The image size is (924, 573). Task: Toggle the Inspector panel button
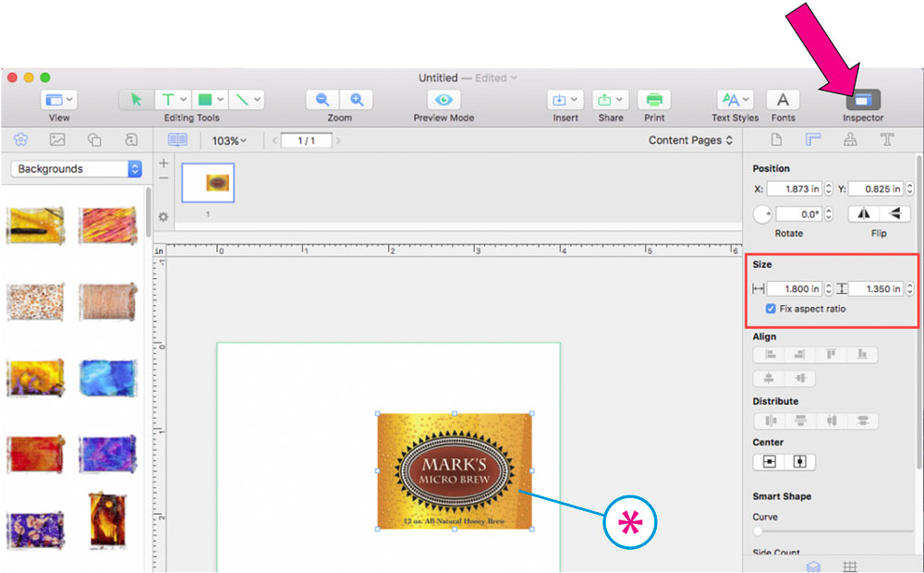tap(863, 100)
